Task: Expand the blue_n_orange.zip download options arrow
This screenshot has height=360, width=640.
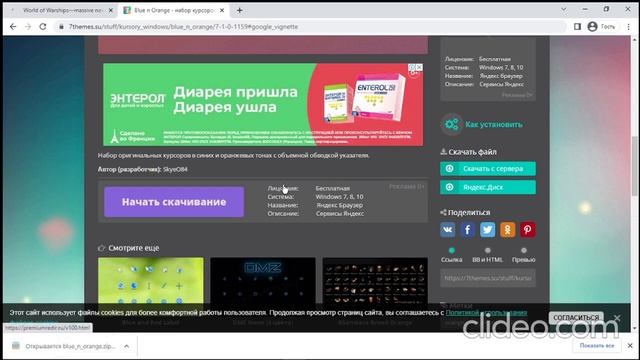Action: (x=127, y=346)
